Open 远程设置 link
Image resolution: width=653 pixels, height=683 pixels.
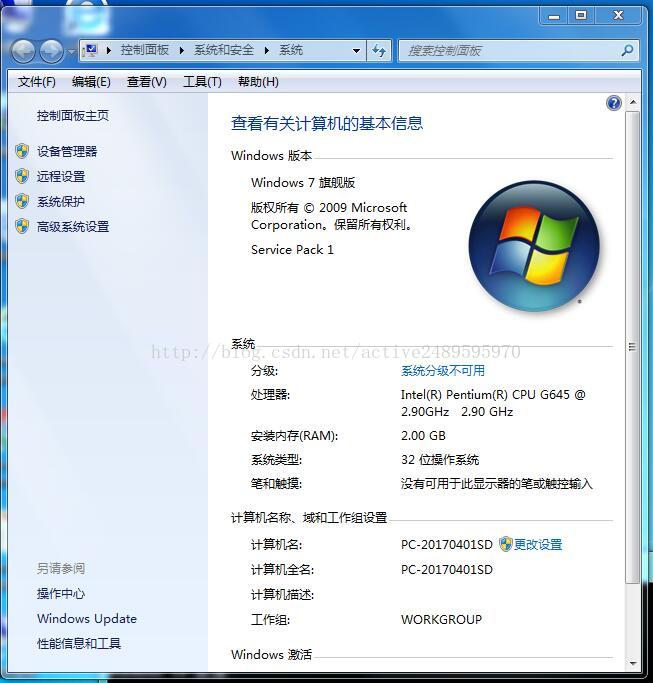(61, 176)
